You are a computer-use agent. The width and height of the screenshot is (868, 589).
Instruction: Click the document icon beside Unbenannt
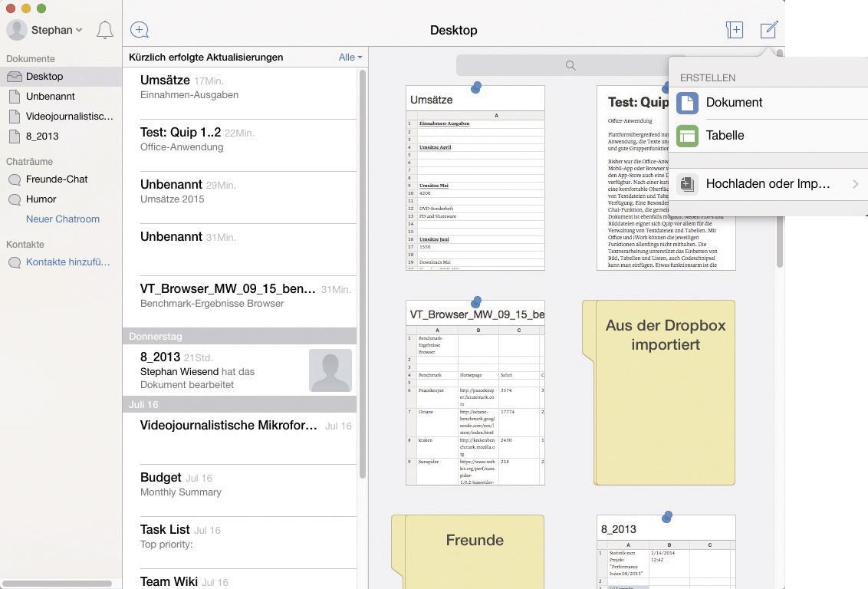15,96
